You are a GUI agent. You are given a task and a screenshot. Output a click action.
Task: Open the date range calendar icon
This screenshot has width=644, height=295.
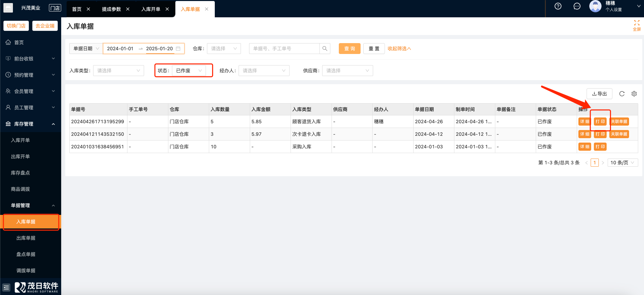[x=178, y=49]
